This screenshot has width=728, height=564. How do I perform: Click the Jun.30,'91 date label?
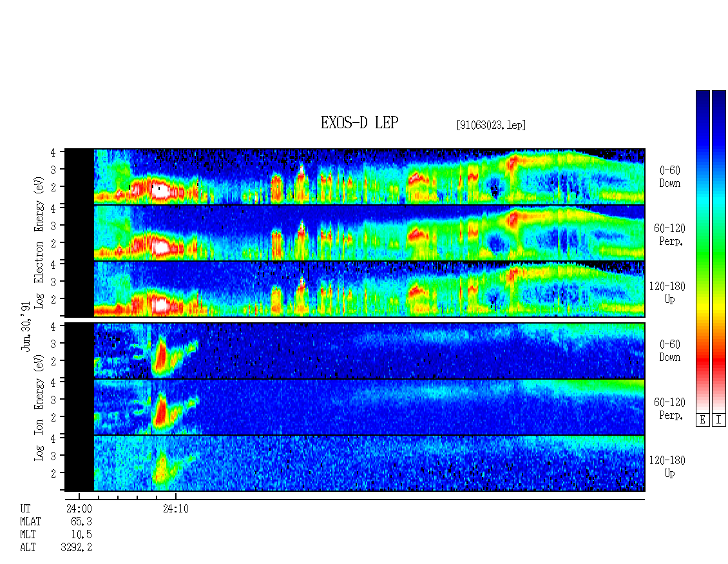(x=26, y=326)
